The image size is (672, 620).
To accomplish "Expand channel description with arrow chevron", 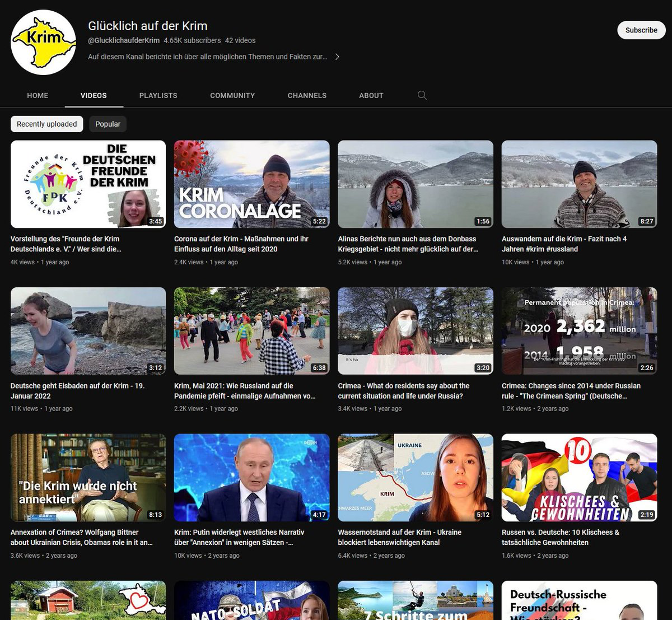I will pos(337,57).
